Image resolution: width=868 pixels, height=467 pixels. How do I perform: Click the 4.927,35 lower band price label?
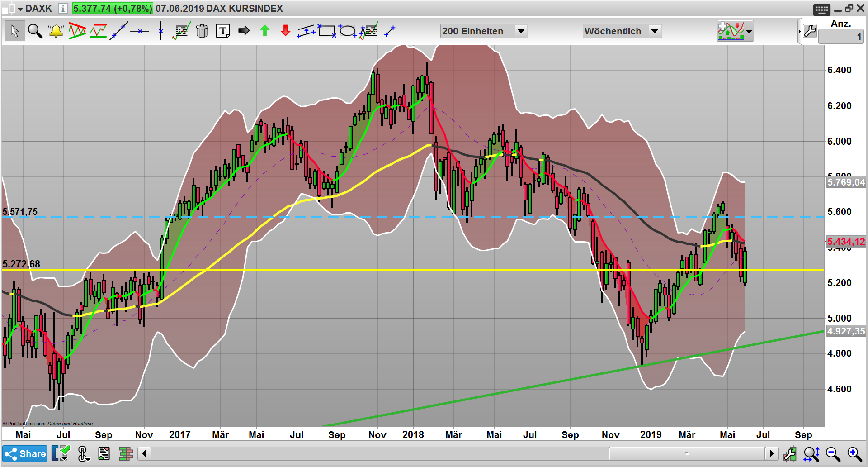(846, 331)
